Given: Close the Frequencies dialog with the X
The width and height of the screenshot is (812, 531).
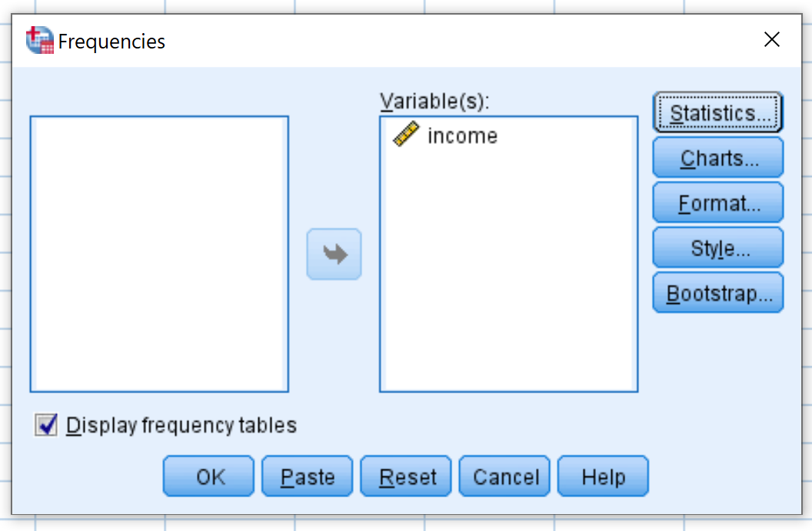Looking at the screenshot, I should click(771, 39).
